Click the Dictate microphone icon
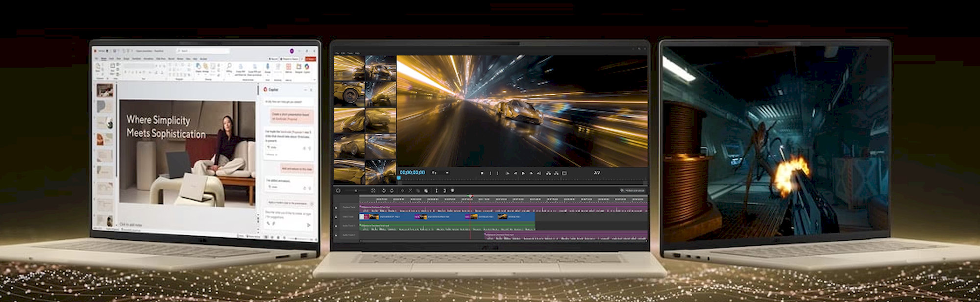This screenshot has height=302, width=980. coord(268,67)
